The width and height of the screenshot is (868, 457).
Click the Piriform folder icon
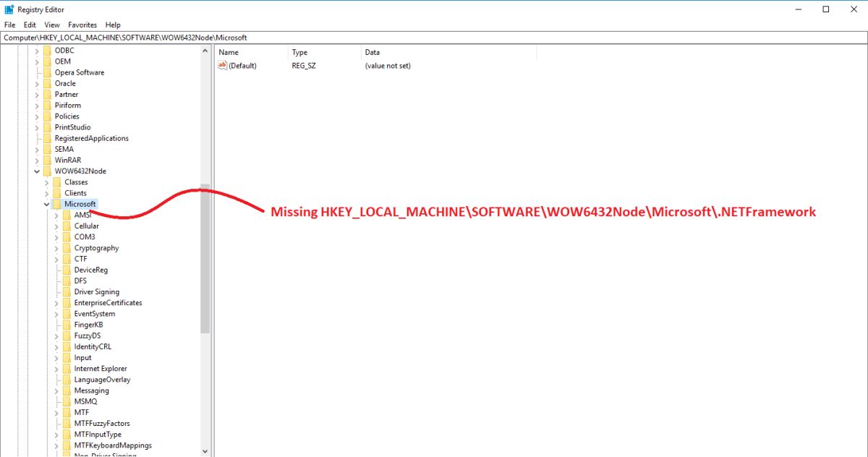pyautogui.click(x=47, y=106)
